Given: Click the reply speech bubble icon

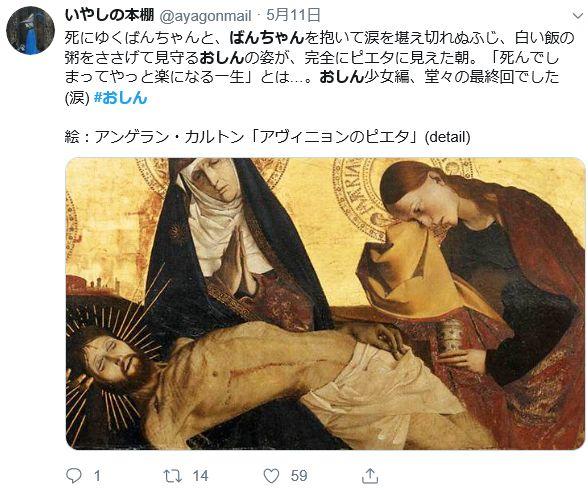Looking at the screenshot, I should pyautogui.click(x=74, y=475).
